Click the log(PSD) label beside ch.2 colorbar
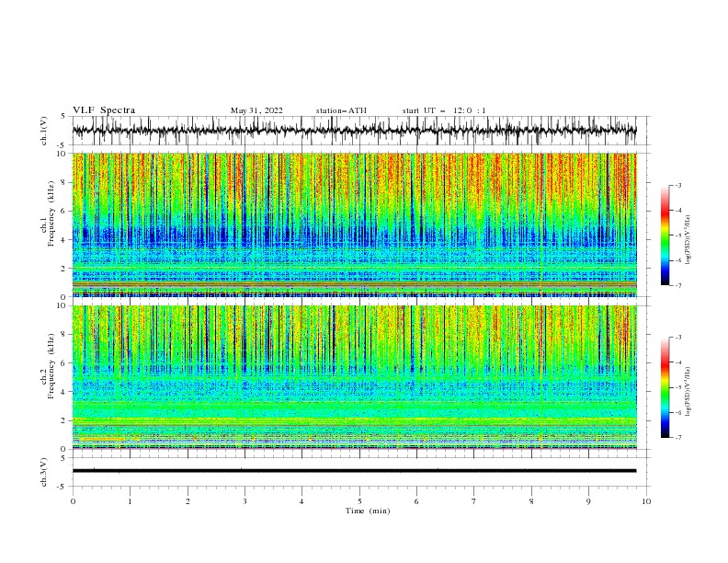The height and width of the screenshot is (563, 728). (688, 392)
